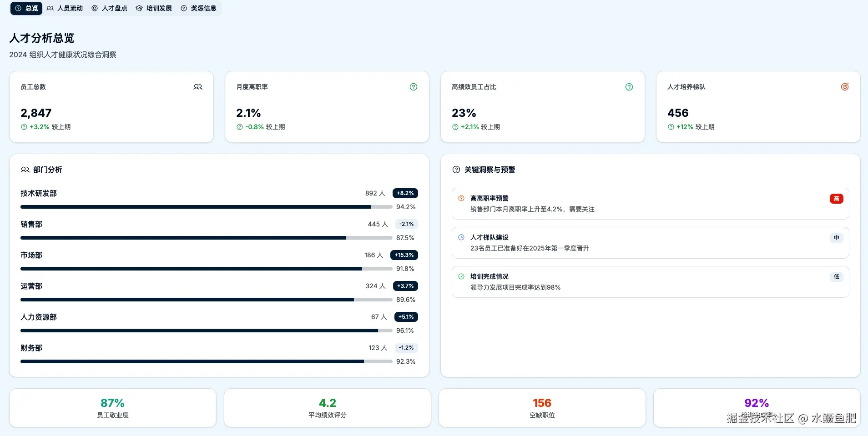This screenshot has width=868, height=436.
Task: Click the icon on 月度离职率 card
Action: pos(414,87)
